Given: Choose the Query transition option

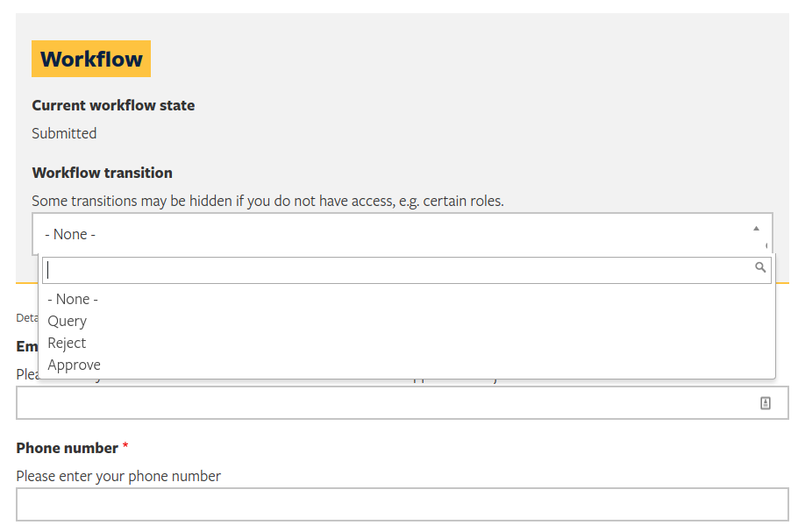Looking at the screenshot, I should [68, 321].
